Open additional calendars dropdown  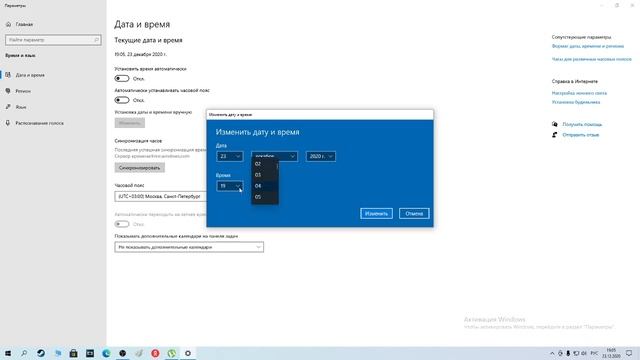tap(189, 247)
